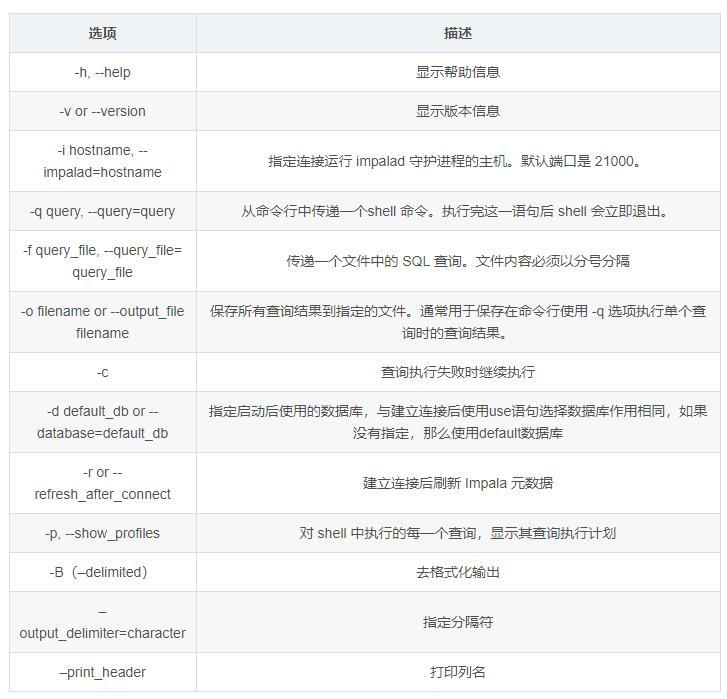Select '-q query, --query=query' option cell
This screenshot has width=727, height=699.
pos(102,211)
